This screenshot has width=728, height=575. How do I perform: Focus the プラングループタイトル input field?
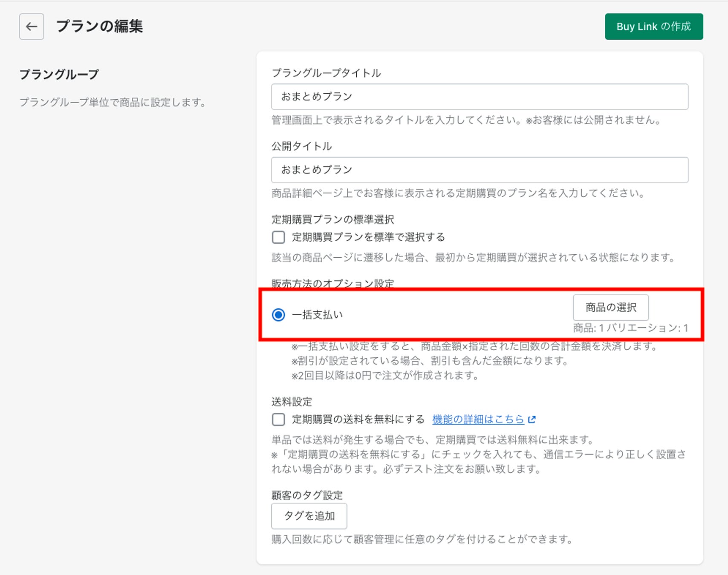480,97
